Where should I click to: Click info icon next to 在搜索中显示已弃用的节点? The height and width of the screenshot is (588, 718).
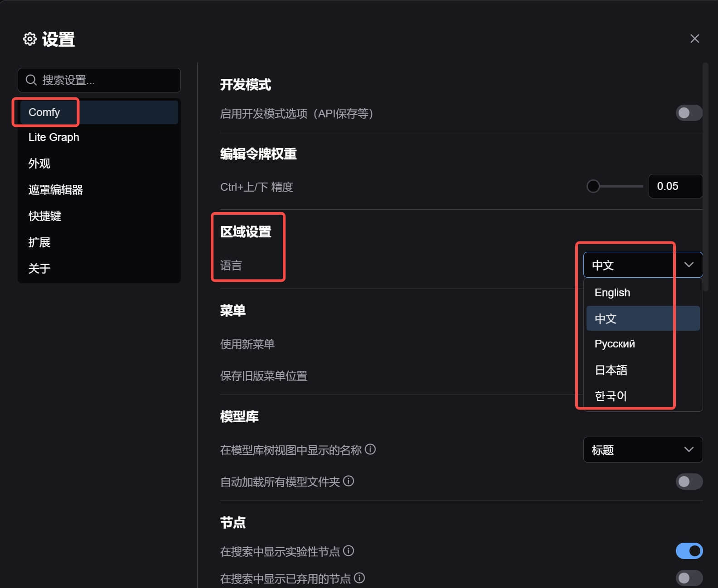tap(359, 578)
